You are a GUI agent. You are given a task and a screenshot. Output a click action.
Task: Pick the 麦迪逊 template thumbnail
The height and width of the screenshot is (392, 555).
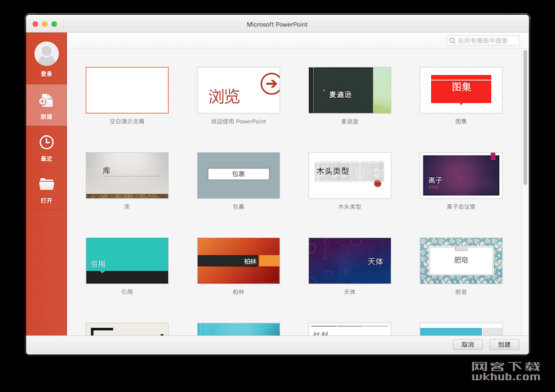[x=350, y=90]
